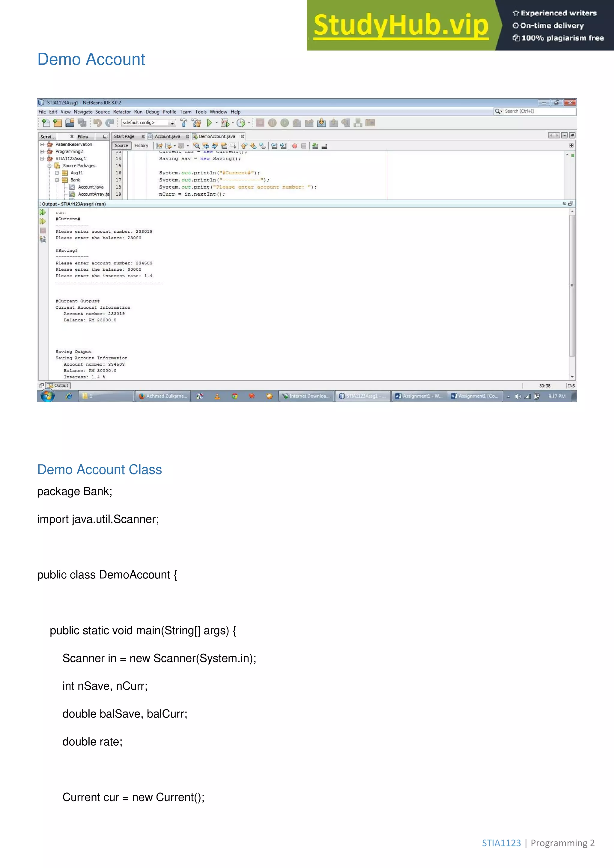This screenshot has height=868, width=614.
Task: Click the Shift Line Right icon
Action: (x=283, y=146)
